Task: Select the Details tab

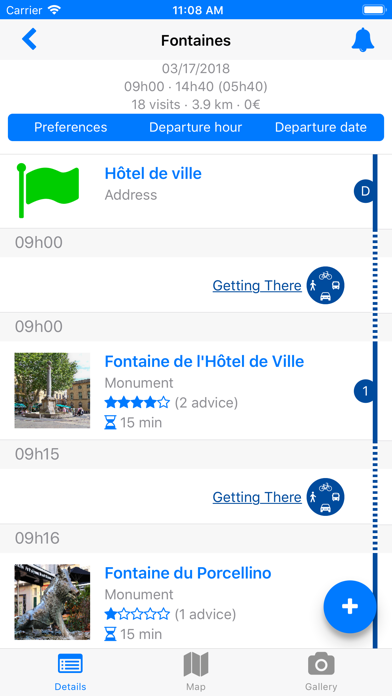Action: tap(70, 672)
